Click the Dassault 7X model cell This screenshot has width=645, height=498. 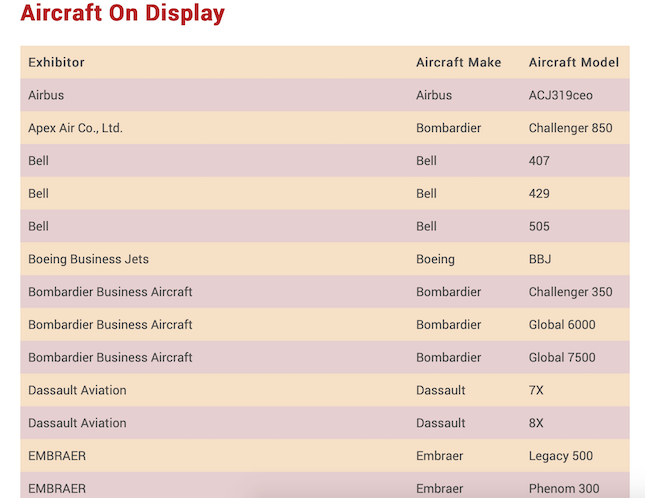pyautogui.click(x=536, y=390)
